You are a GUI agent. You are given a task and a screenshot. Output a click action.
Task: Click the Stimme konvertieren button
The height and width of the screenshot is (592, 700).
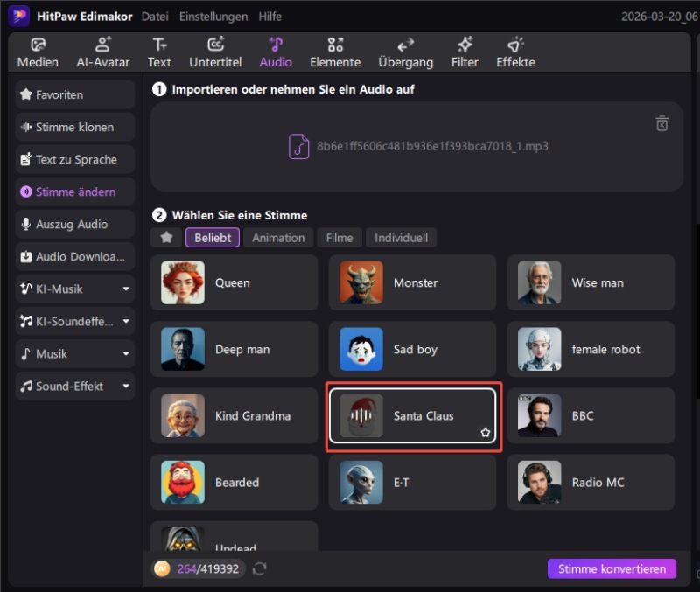pyautogui.click(x=612, y=569)
